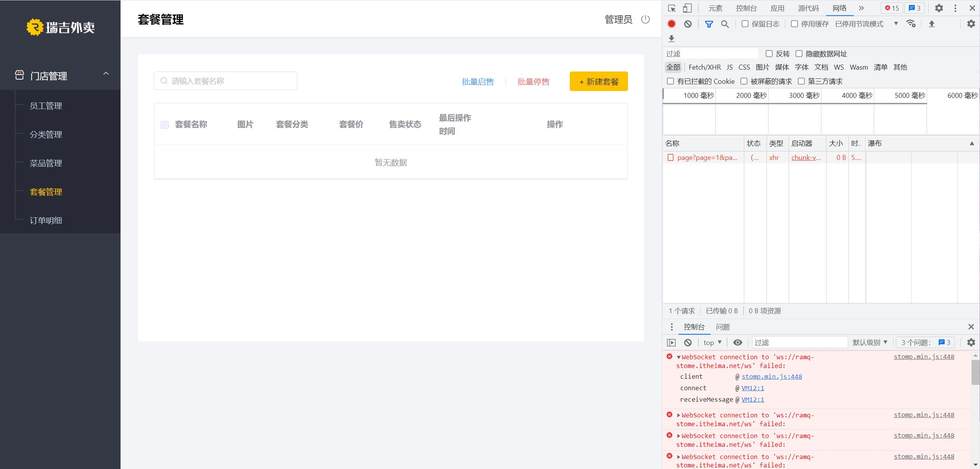Enable the 保留日志 checkbox
This screenshot has width=980, height=469.
745,24
